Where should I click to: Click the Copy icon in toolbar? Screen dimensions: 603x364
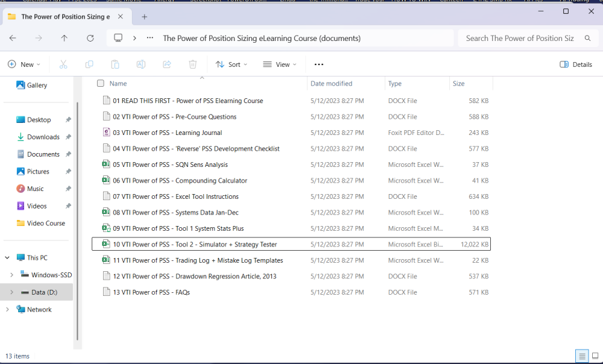click(x=89, y=64)
